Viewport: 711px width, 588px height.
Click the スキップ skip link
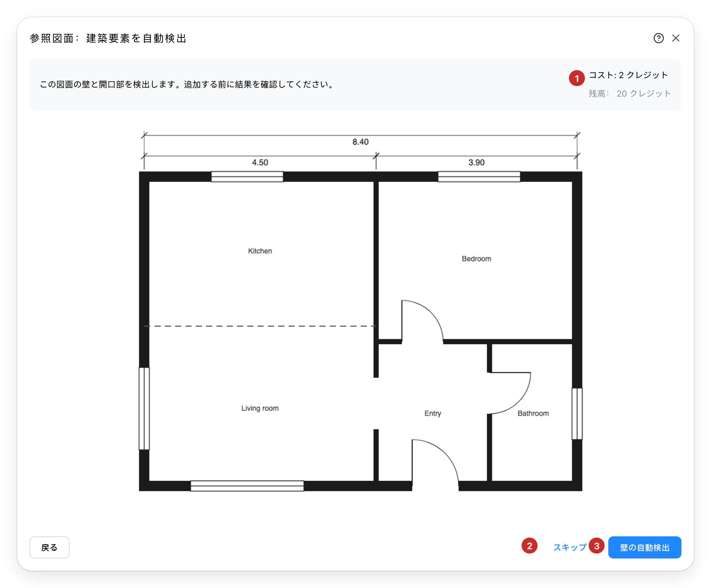tap(570, 547)
